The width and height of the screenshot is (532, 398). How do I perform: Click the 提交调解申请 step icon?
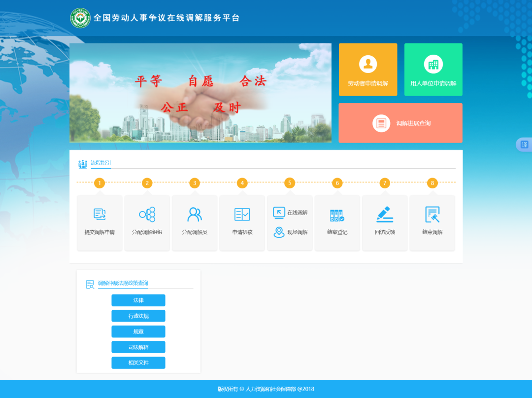coord(100,215)
